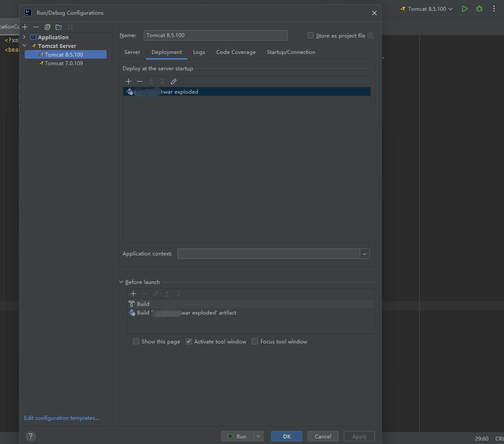Click the Apply button
The height and width of the screenshot is (444, 504).
pos(359,436)
